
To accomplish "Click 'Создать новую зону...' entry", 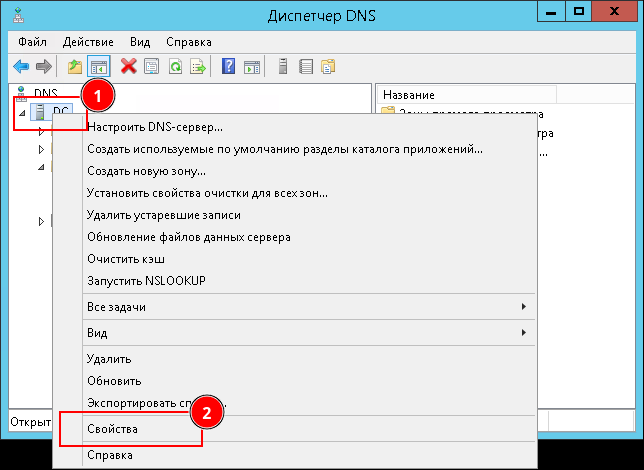I will tap(147, 171).
